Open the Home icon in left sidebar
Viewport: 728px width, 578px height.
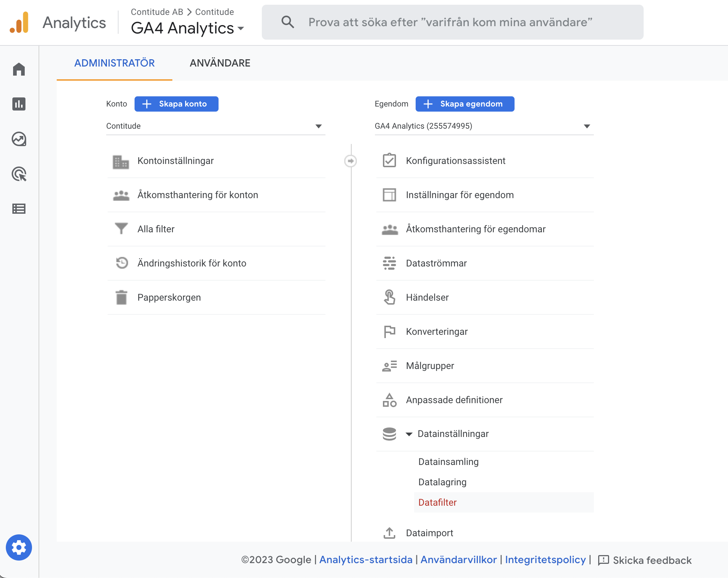[x=19, y=69]
